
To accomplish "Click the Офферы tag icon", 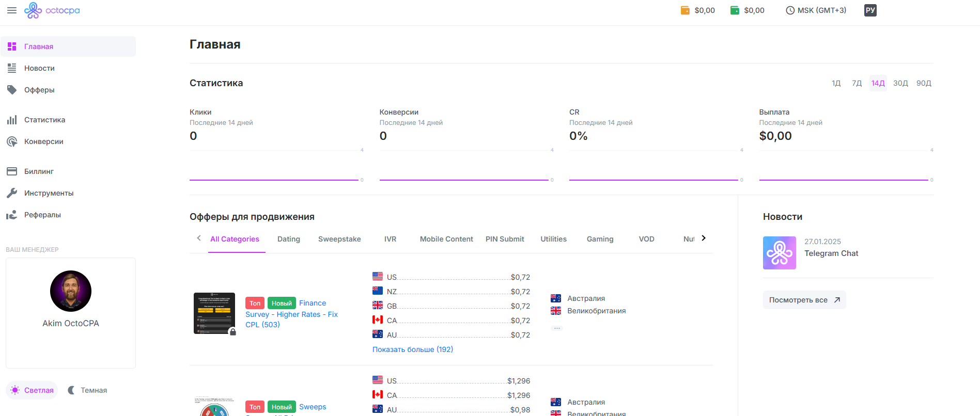I will pyautogui.click(x=12, y=90).
